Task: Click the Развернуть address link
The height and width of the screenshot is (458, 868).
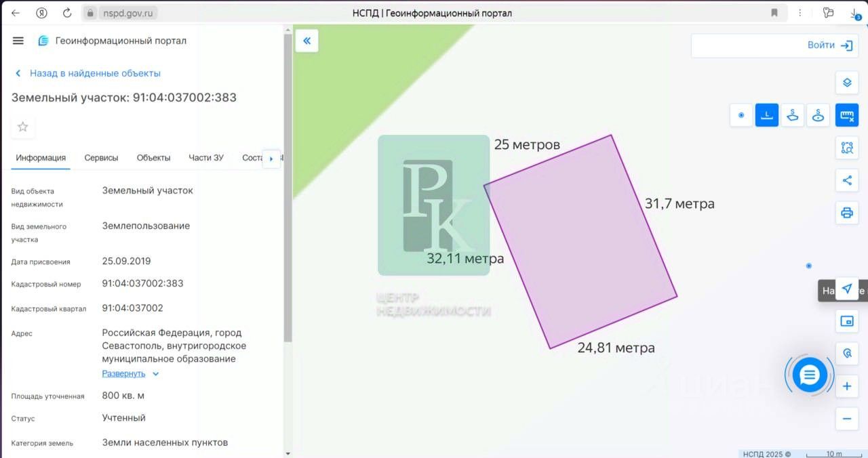Action: tap(123, 373)
